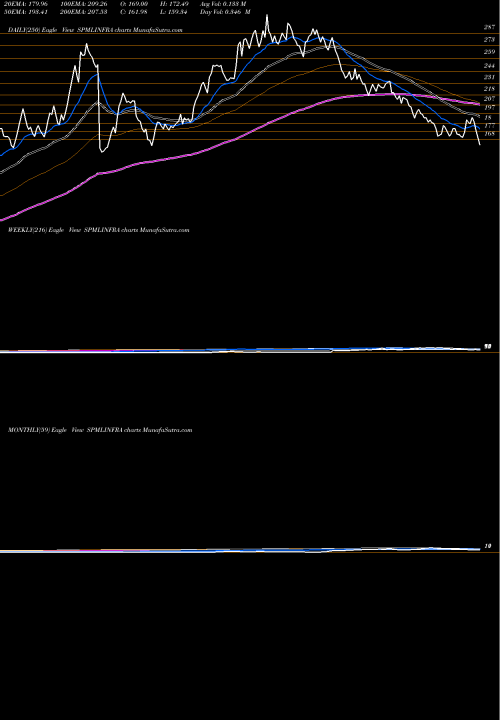Screen dimensions: 500x720
Task: Select the 100EMA value in the header
Action: point(84,3)
